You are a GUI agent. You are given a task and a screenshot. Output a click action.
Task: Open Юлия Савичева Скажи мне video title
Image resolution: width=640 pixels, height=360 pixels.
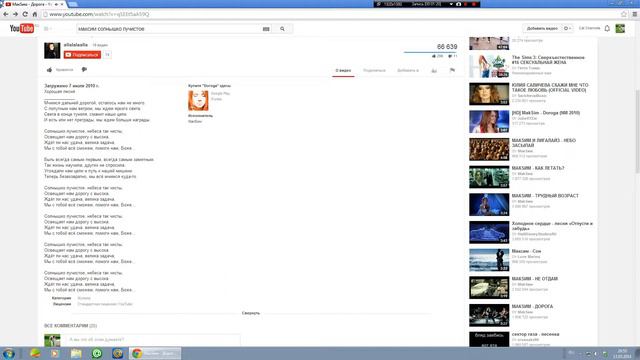pos(550,87)
